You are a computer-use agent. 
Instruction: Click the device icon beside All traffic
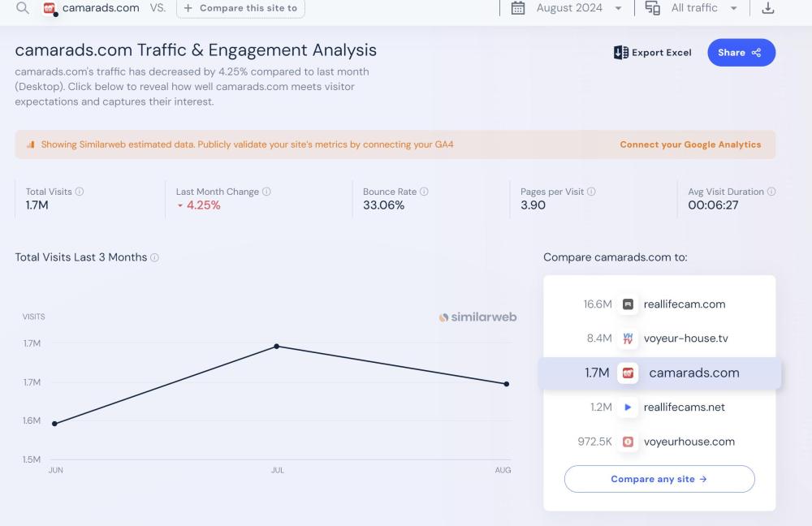click(x=653, y=8)
